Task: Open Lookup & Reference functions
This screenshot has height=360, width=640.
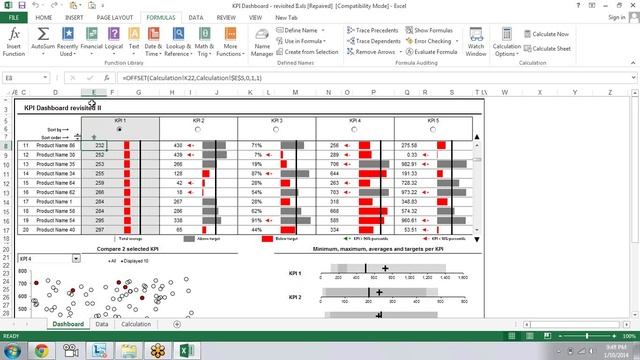Action: 178,42
